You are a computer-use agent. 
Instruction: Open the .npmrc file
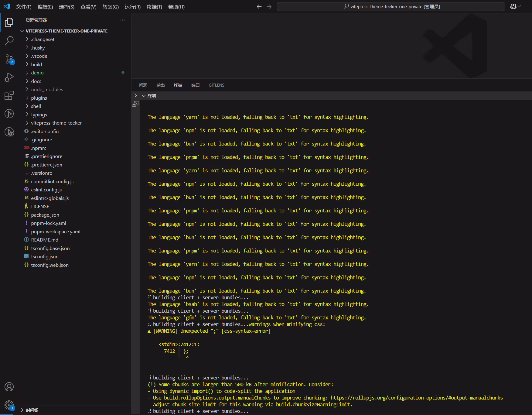point(39,148)
